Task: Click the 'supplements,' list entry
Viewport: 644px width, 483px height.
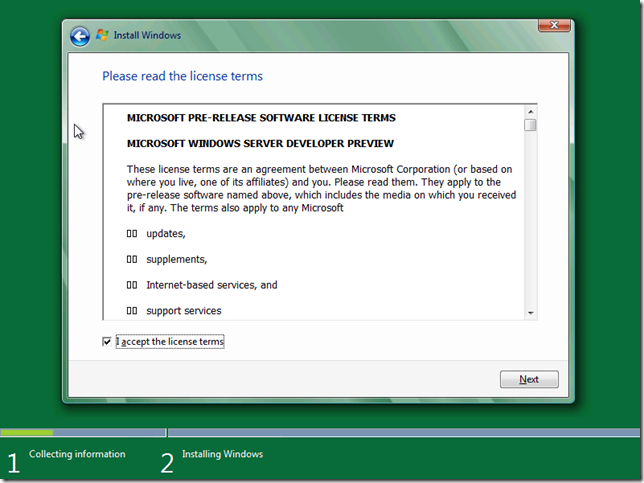Action: (177, 260)
